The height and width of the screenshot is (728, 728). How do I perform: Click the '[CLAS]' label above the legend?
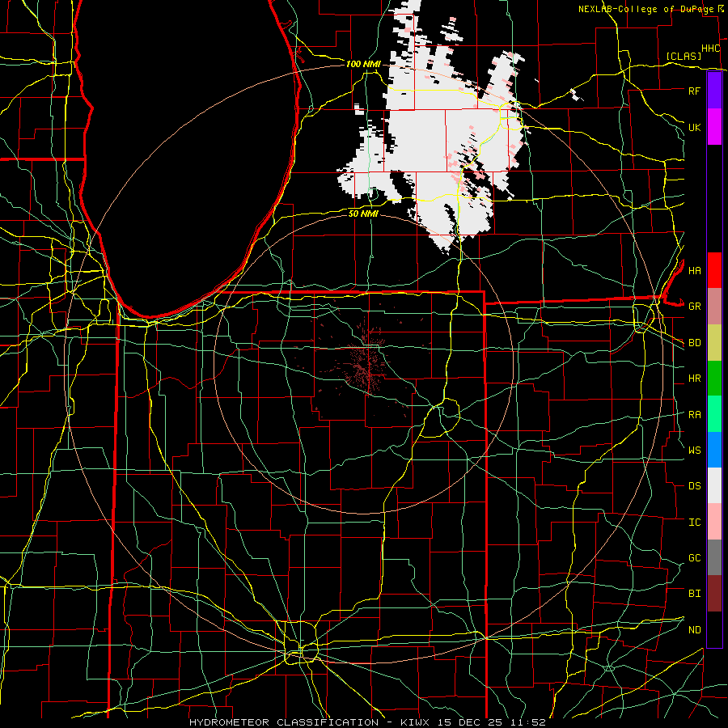(x=684, y=56)
